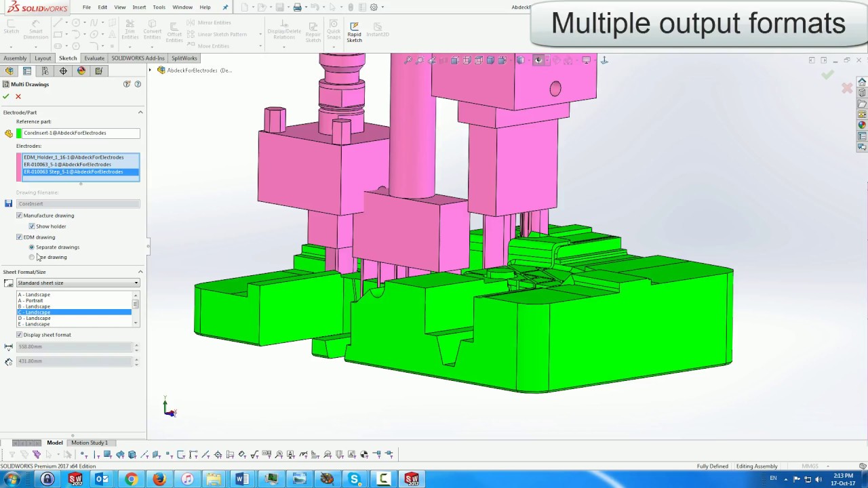Click the Convert Entities tool
The image size is (868, 488).
(153, 30)
